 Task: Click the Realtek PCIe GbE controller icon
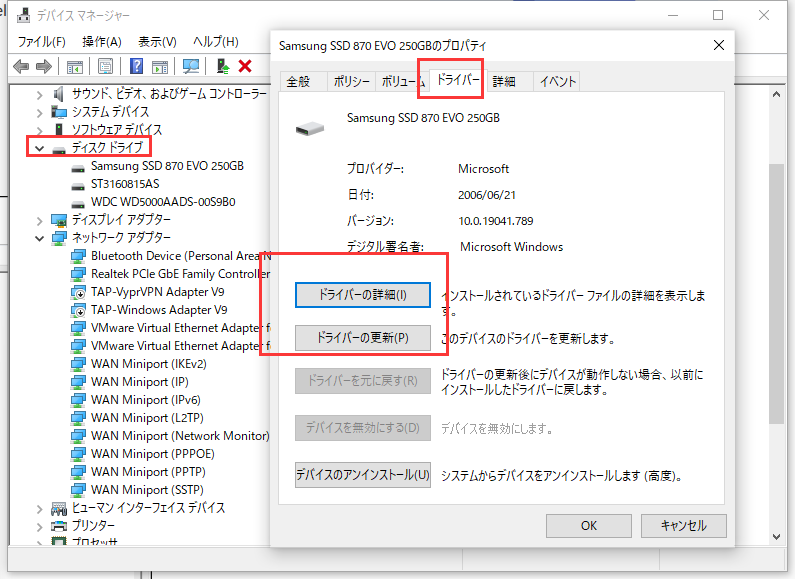pos(78,274)
